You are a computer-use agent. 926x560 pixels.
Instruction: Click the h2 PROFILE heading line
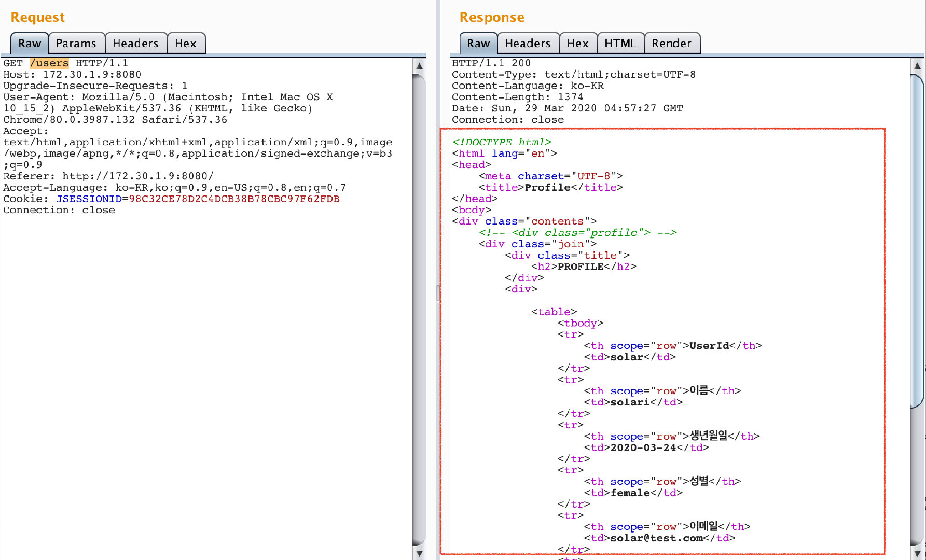click(x=584, y=267)
